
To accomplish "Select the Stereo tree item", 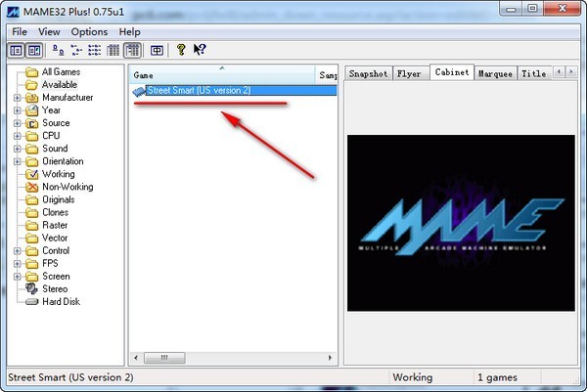I will pos(55,288).
